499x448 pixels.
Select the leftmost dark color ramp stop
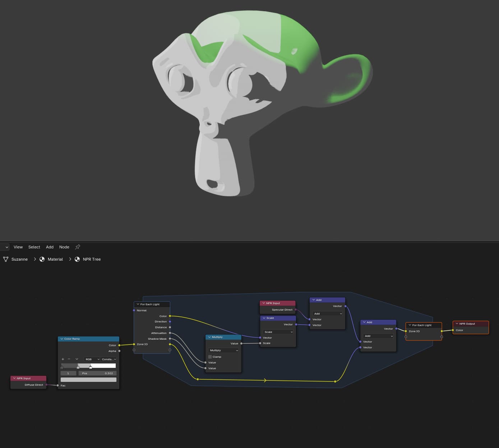click(x=62, y=367)
